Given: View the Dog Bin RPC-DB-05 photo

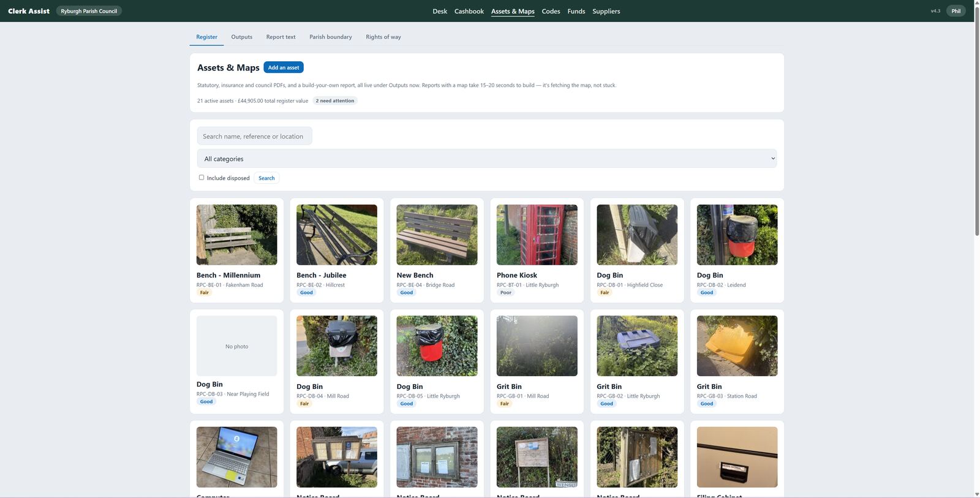Looking at the screenshot, I should tap(437, 346).
